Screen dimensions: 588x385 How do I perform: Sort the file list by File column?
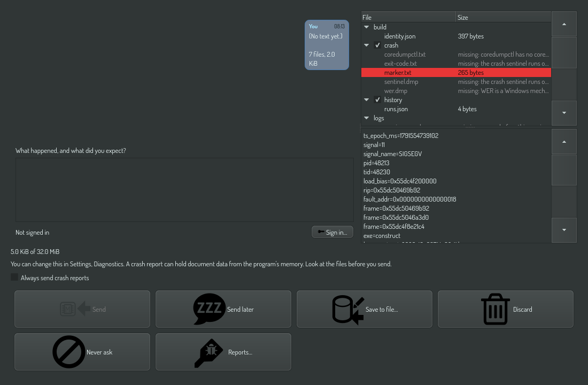pos(408,17)
